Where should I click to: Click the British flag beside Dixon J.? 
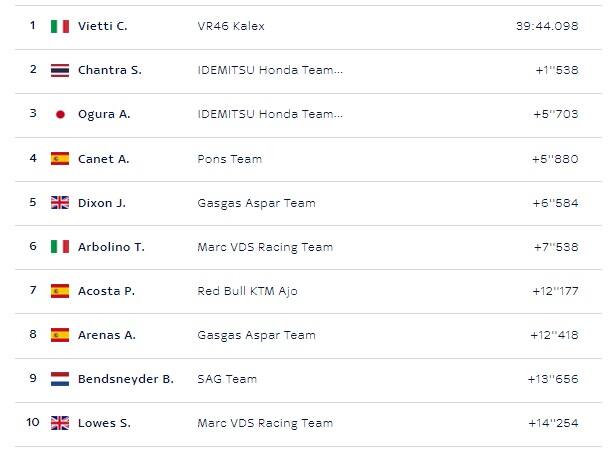60,203
